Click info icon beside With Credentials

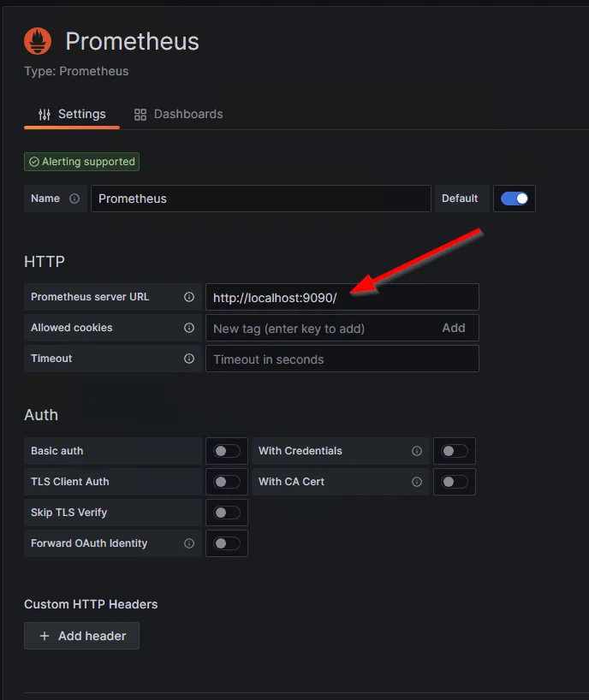(417, 451)
